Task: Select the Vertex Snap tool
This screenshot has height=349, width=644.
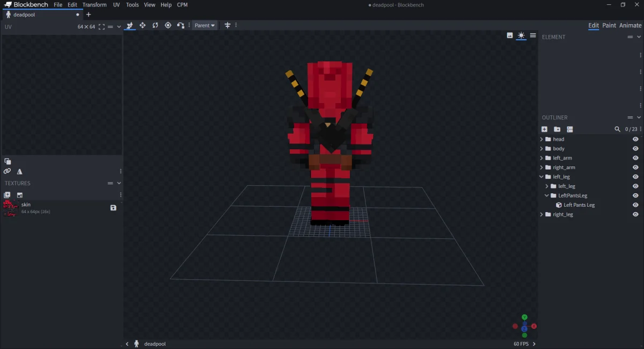Action: (181, 25)
